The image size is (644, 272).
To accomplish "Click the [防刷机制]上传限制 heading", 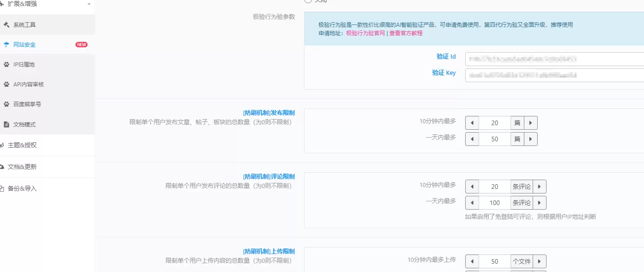I will coord(269,251).
